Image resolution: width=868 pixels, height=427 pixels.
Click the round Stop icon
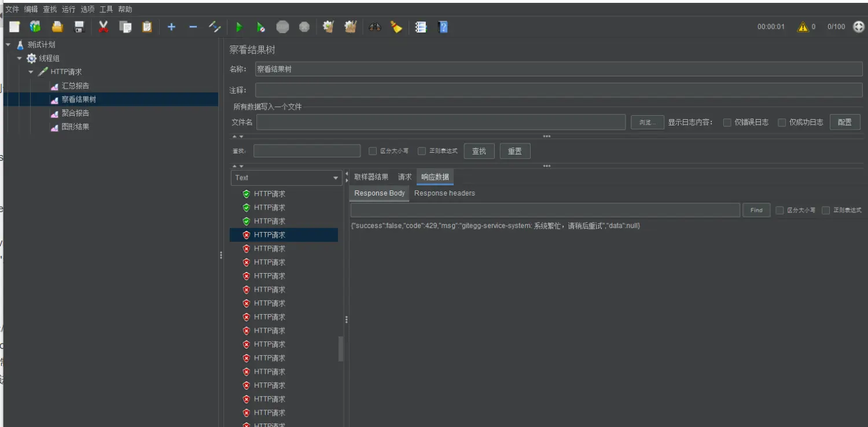pos(282,27)
